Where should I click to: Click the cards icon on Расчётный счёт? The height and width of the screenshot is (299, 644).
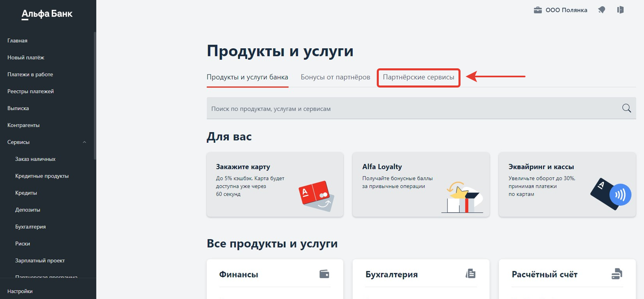(x=617, y=274)
